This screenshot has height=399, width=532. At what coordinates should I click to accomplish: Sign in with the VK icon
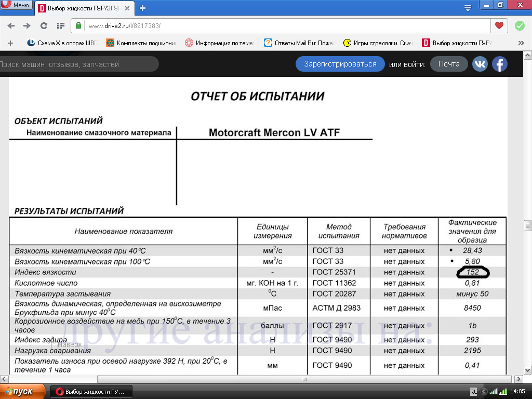480,64
